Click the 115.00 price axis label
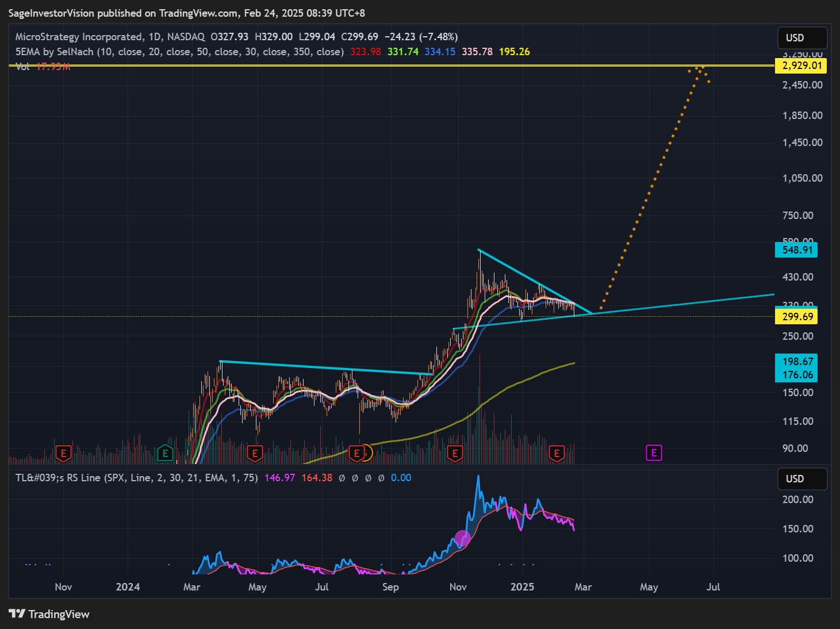This screenshot has width=840, height=629. point(798,421)
